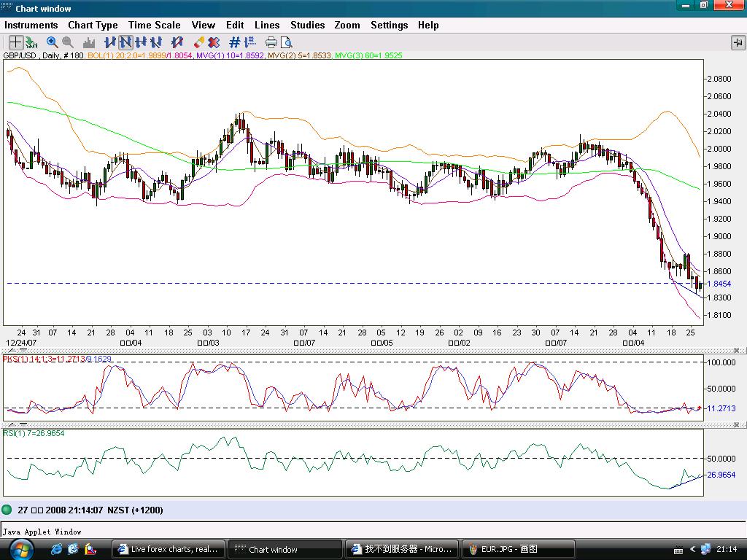Open print preview page icon
The image size is (747, 560).
point(286,43)
